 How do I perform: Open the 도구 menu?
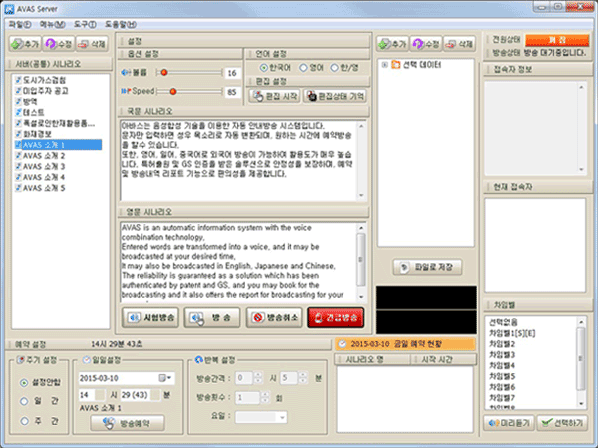click(x=85, y=24)
